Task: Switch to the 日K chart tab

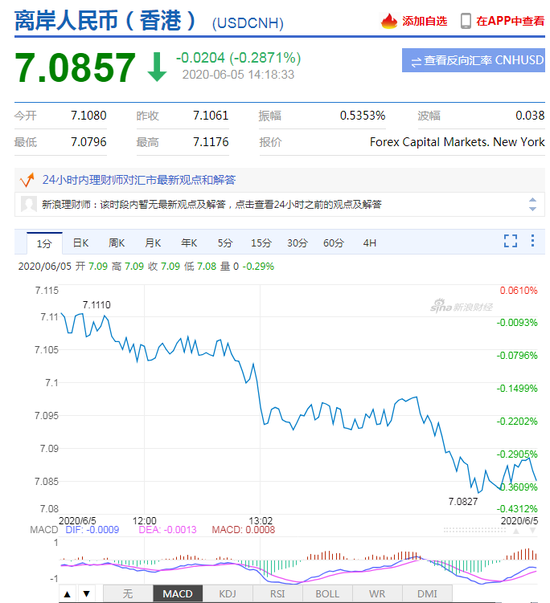Action: coord(81,243)
